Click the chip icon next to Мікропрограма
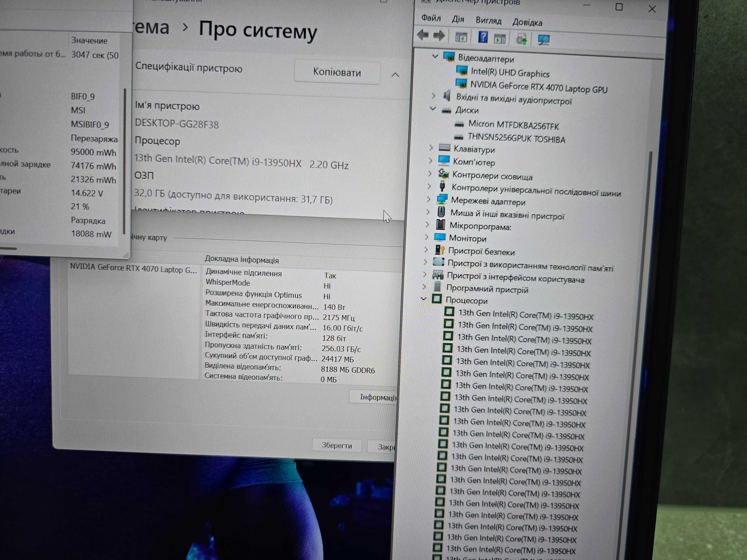747x560 pixels. pyautogui.click(x=440, y=225)
